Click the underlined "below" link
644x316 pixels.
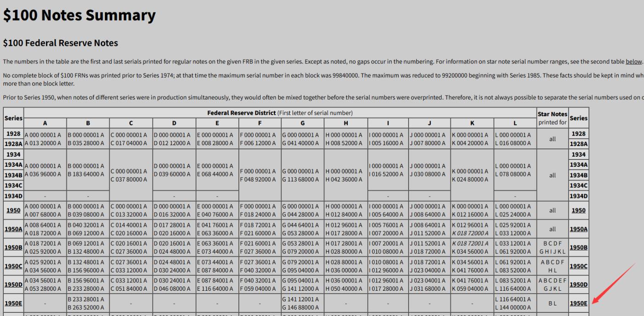[x=633, y=62]
